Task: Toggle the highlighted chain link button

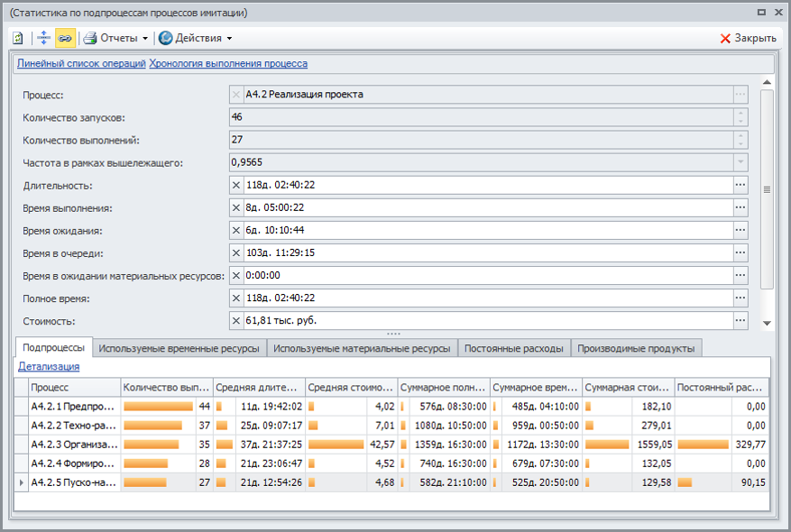Action: (x=65, y=38)
